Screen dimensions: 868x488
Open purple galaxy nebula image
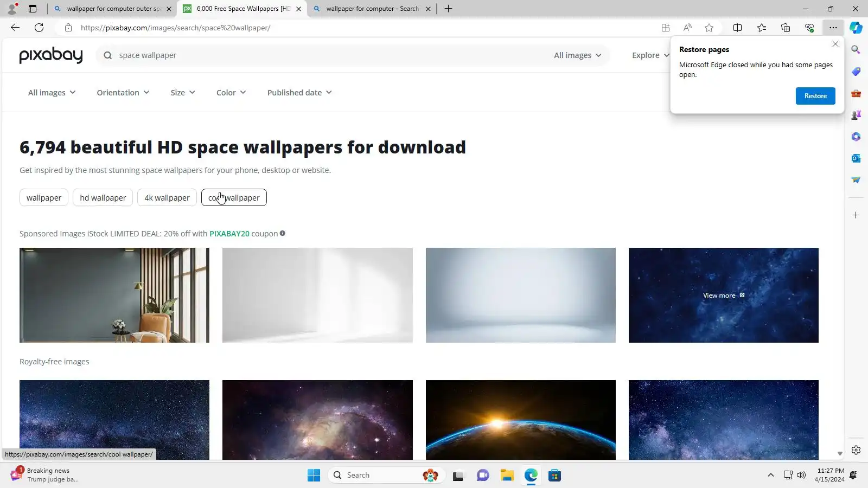pos(317,420)
